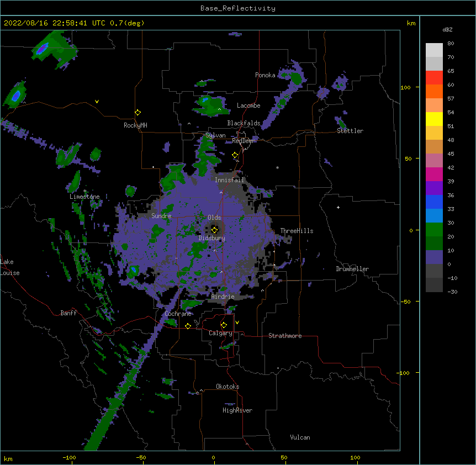Click the blue storm core west of Lacombe

(205, 99)
